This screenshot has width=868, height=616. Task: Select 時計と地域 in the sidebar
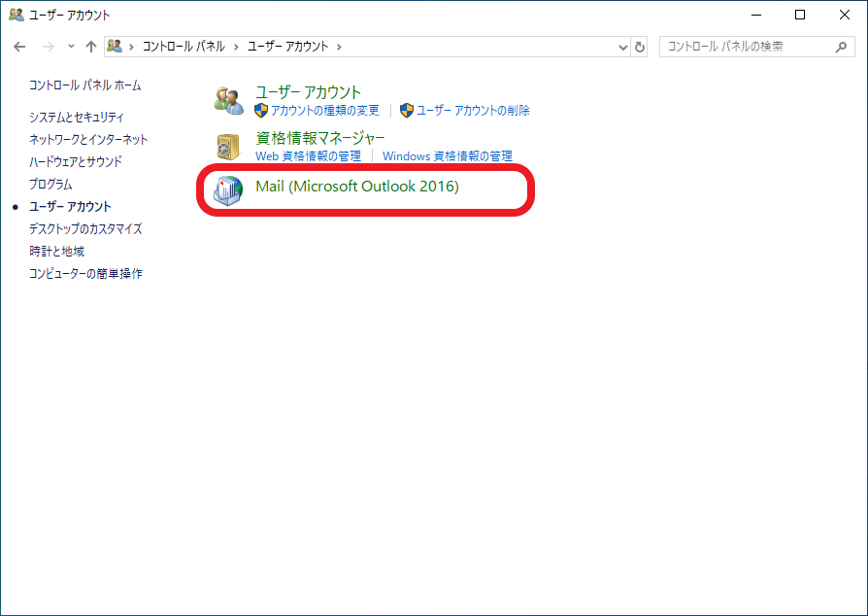(57, 252)
